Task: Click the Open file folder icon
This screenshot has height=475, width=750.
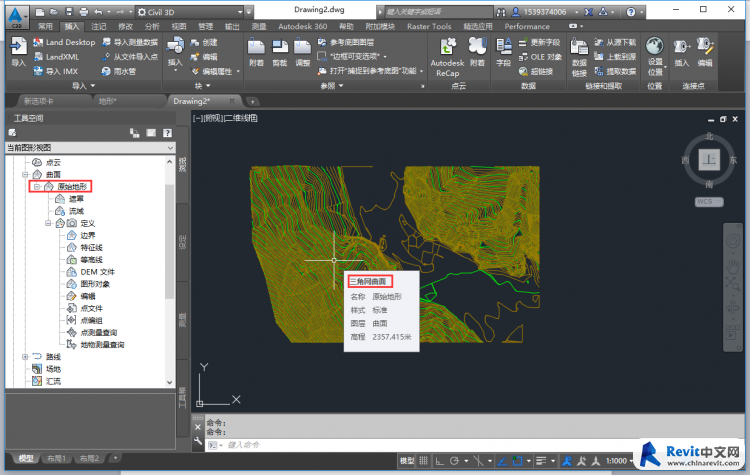Action: 54,12
